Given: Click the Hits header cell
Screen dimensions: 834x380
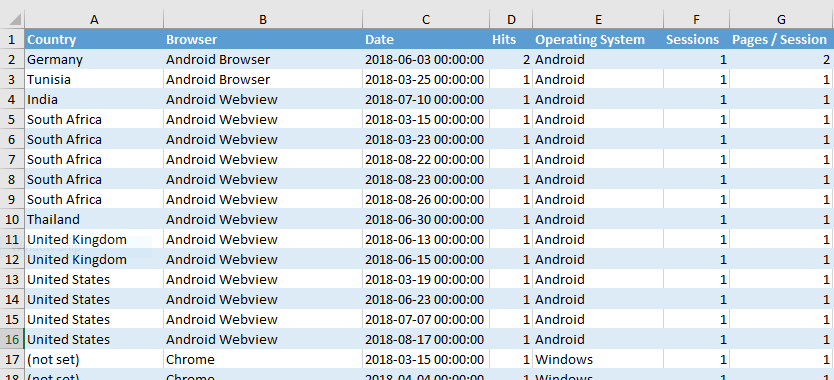Looking at the screenshot, I should point(511,39).
